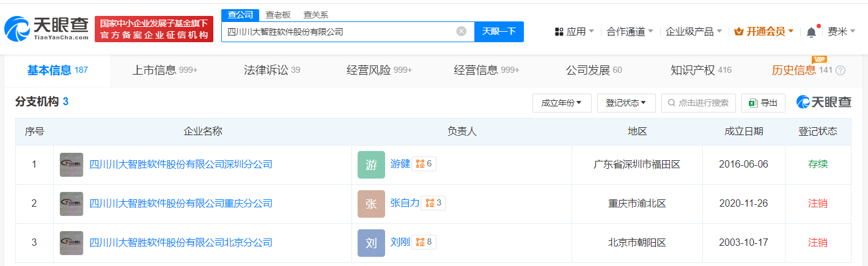Expand the 登记状态 filter dropdown
The width and height of the screenshot is (868, 266).
626,103
